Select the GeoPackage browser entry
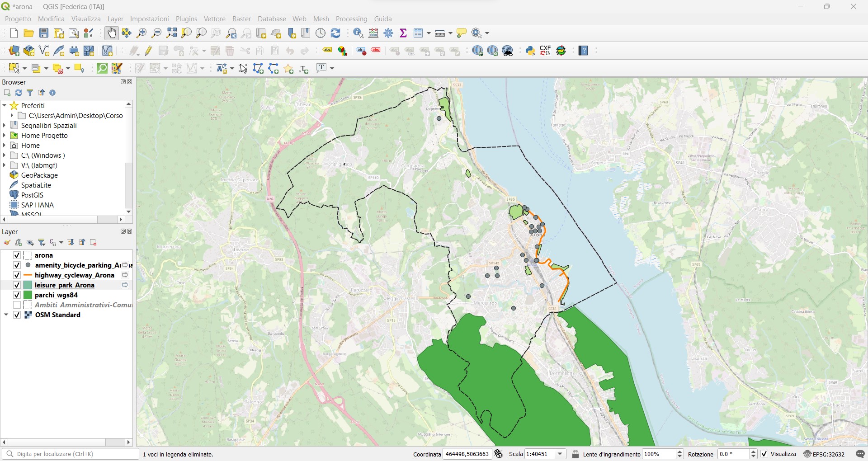Image resolution: width=868 pixels, height=461 pixels. click(x=39, y=175)
